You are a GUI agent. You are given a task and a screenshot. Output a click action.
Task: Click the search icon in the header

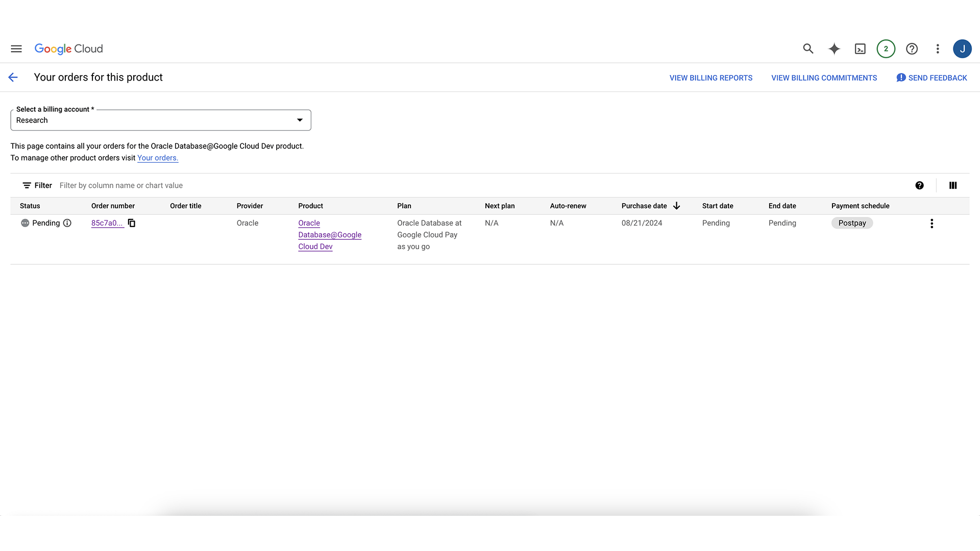pos(808,48)
